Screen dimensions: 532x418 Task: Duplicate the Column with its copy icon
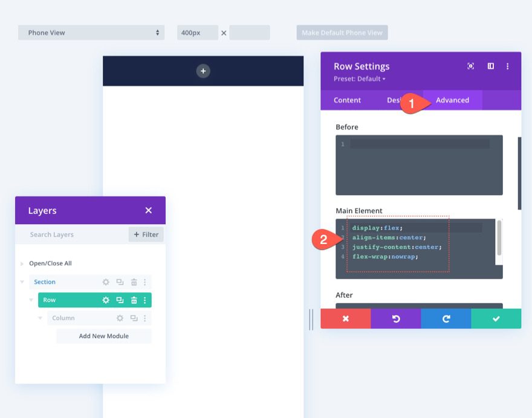click(x=134, y=318)
